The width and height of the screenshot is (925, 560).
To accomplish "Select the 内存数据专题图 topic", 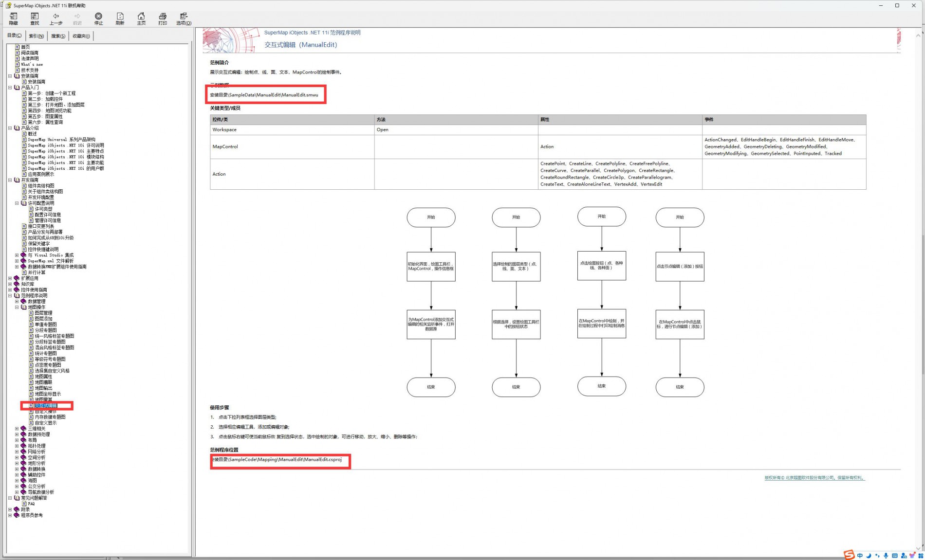I will pos(50,417).
